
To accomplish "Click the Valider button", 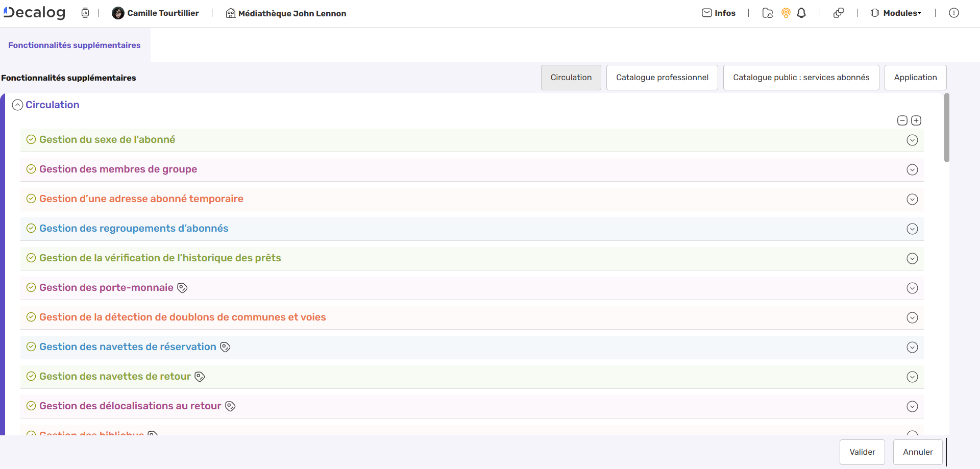I will (x=862, y=452).
